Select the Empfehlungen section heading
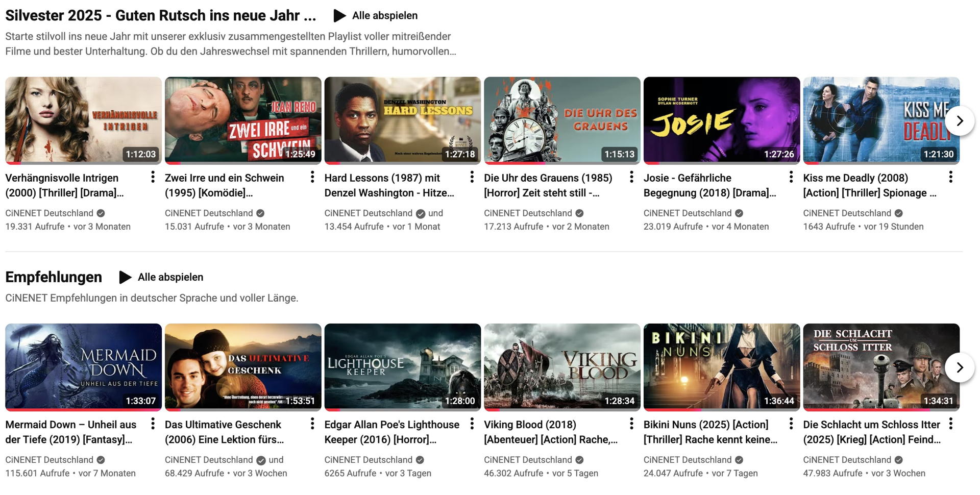Viewport: 980px width, 495px height. (53, 277)
